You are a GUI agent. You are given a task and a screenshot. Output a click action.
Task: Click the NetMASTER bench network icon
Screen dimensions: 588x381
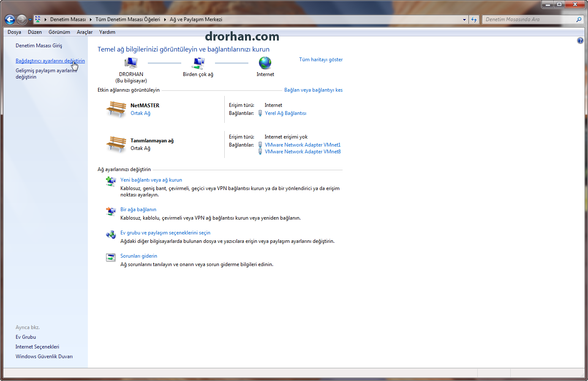pos(116,109)
